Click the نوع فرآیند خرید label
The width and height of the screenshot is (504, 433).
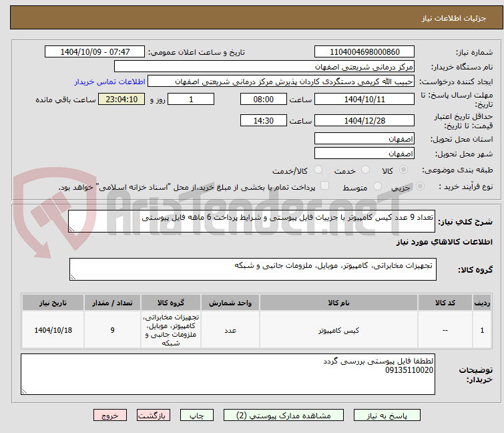pos(466,186)
